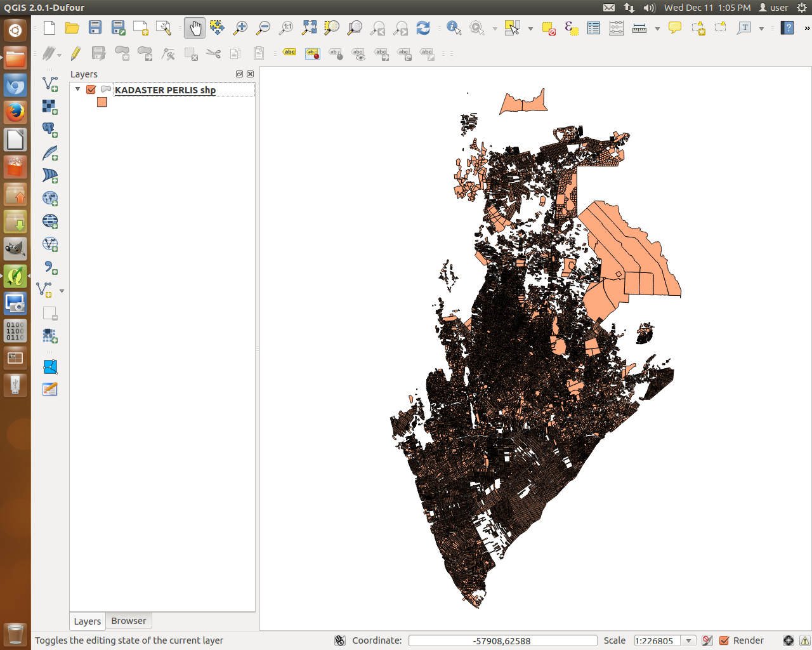This screenshot has width=812, height=650.
Task: Uncheck visibility of KADASTER PERLIS shp
Action: coord(91,90)
